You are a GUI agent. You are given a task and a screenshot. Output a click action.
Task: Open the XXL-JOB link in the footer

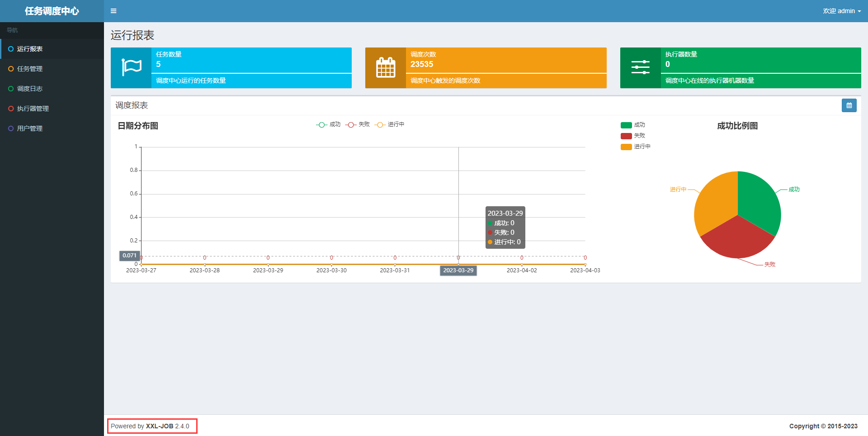160,426
